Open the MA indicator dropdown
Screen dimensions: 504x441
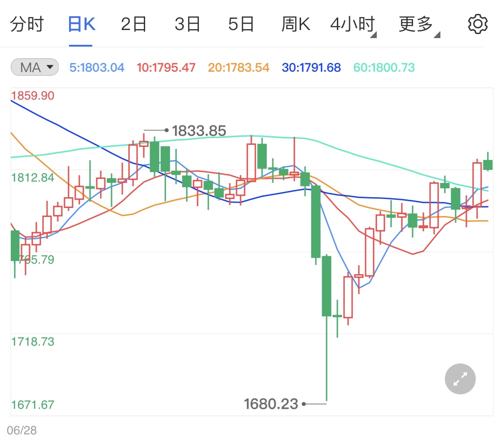34,67
